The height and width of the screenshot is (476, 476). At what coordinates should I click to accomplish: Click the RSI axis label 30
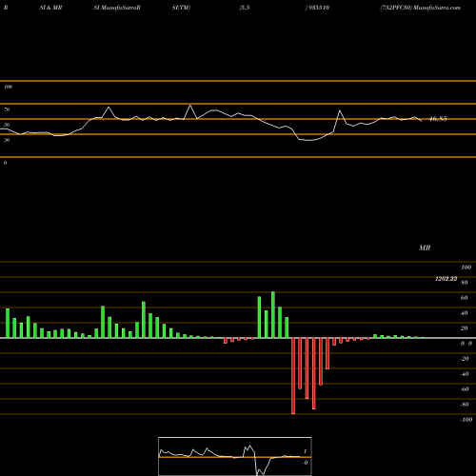click(x=7, y=140)
